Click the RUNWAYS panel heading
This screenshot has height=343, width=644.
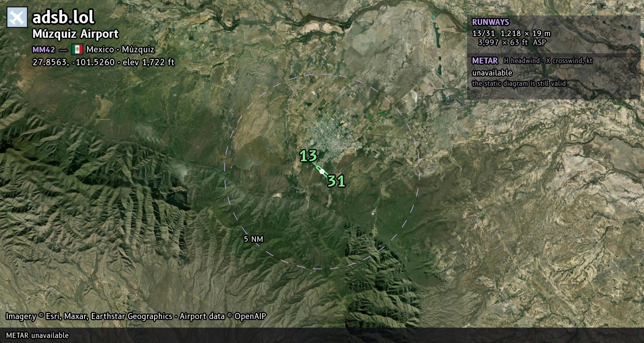(490, 22)
